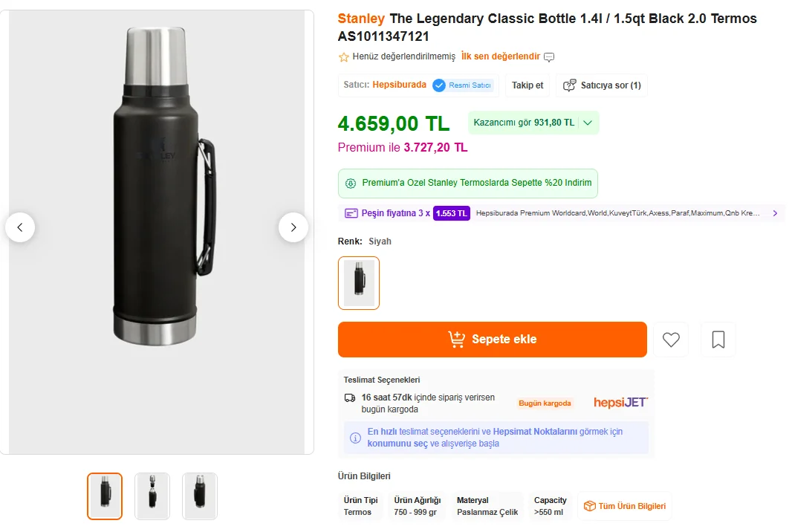Click the review comment bubble icon

[x=549, y=57]
